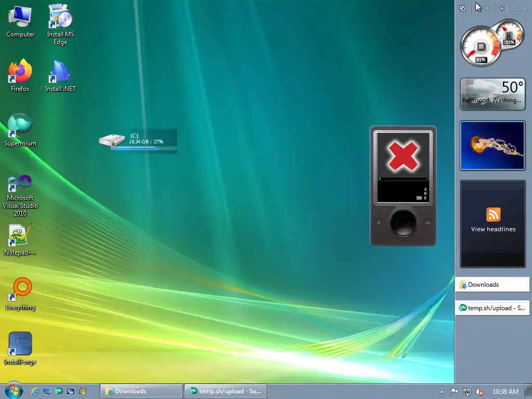
Task: Select the InstallForge desktop shortcut
Action: (x=20, y=348)
